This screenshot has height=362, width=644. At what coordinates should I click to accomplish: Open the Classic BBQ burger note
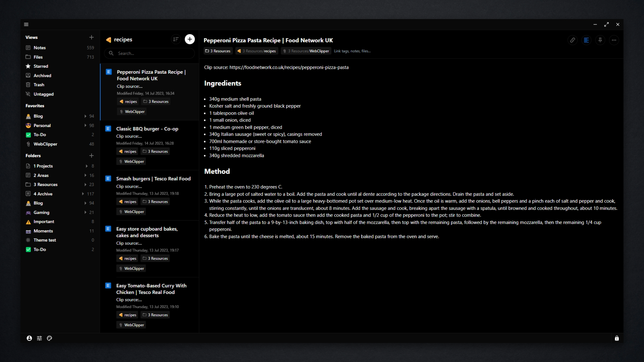147,129
